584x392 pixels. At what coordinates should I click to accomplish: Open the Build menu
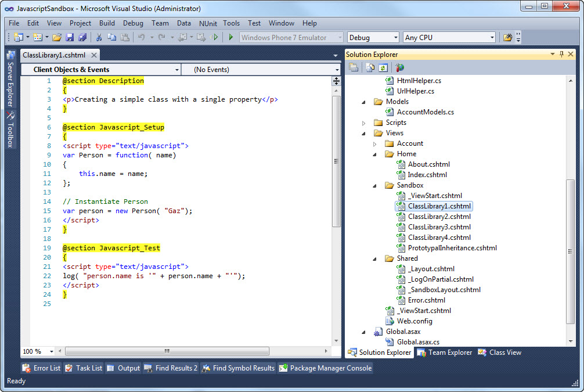click(107, 23)
